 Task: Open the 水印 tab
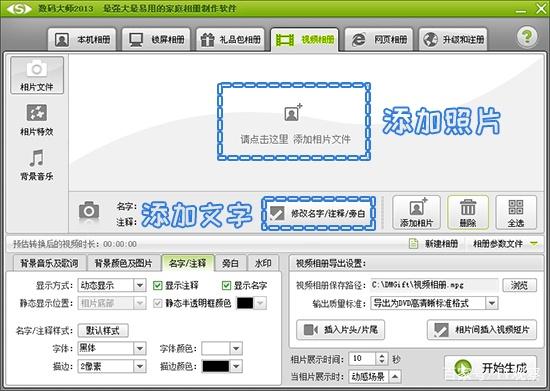pyautogui.click(x=263, y=263)
